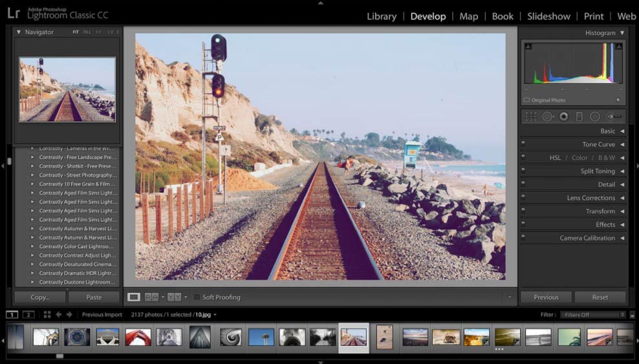This screenshot has height=364, width=639.
Task: Go forward using the right arrow icon
Action: click(69, 314)
